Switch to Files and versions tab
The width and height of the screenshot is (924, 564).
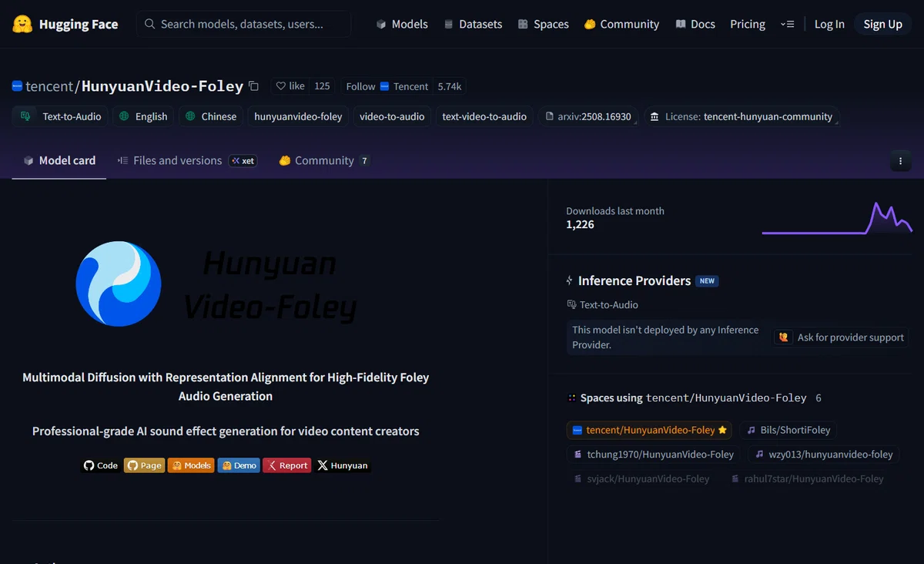187,161
